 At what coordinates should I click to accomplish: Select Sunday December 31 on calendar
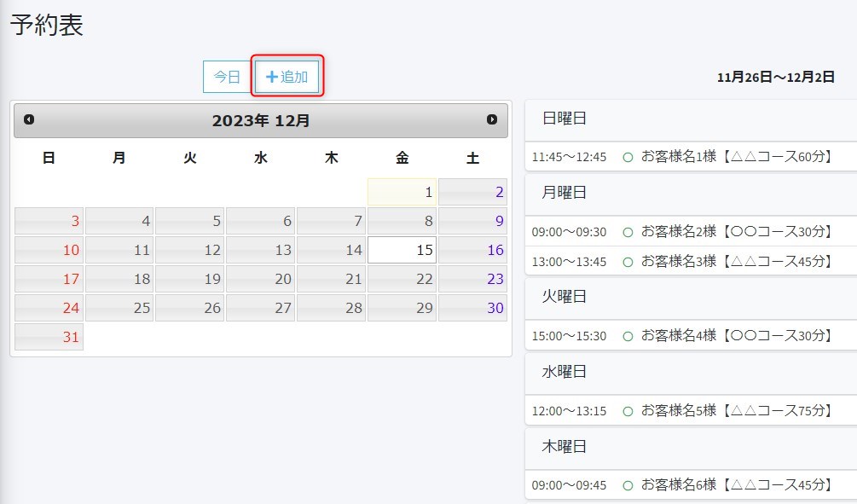[x=49, y=337]
